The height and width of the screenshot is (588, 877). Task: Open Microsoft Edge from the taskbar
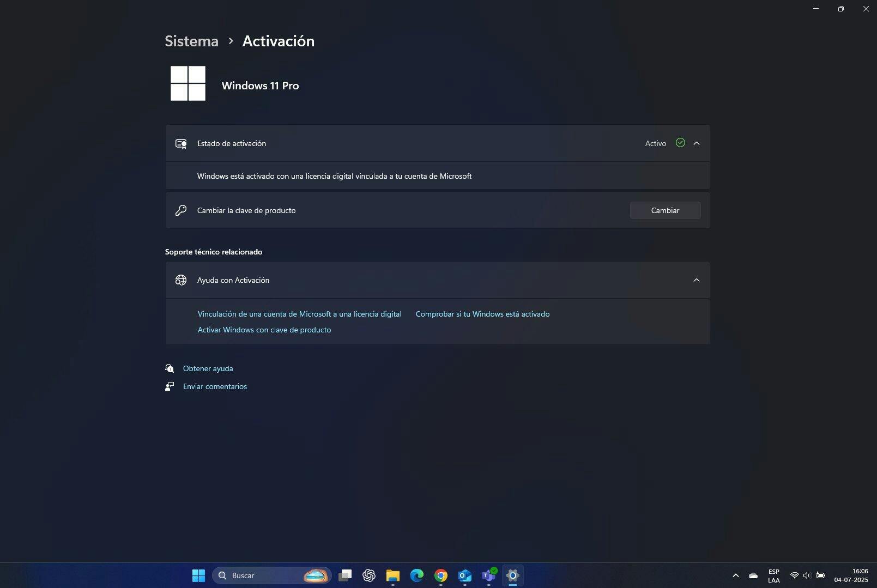pos(417,575)
